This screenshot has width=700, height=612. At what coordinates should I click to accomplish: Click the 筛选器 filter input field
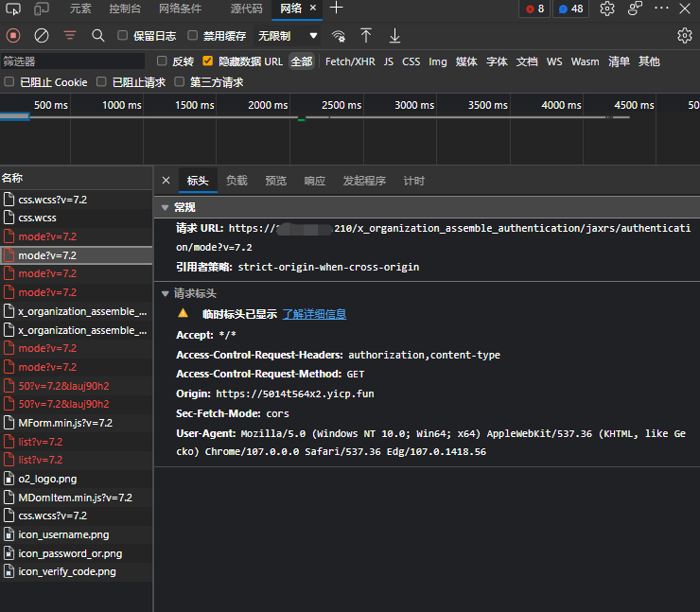(x=74, y=61)
